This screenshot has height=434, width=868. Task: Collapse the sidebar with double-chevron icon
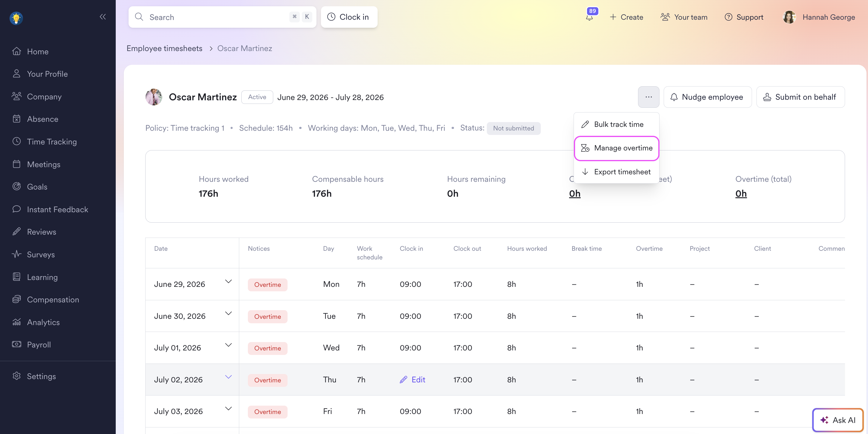tap(103, 17)
